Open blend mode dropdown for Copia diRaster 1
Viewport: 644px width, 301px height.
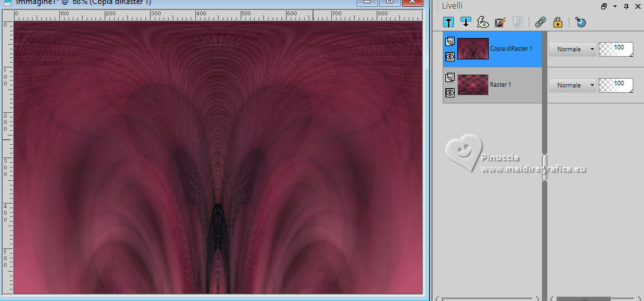[573, 49]
